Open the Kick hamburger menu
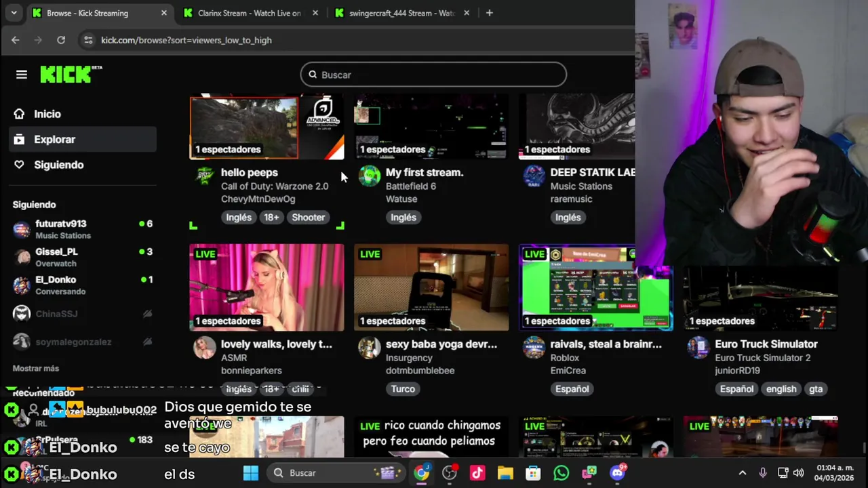868x488 pixels. tap(22, 75)
